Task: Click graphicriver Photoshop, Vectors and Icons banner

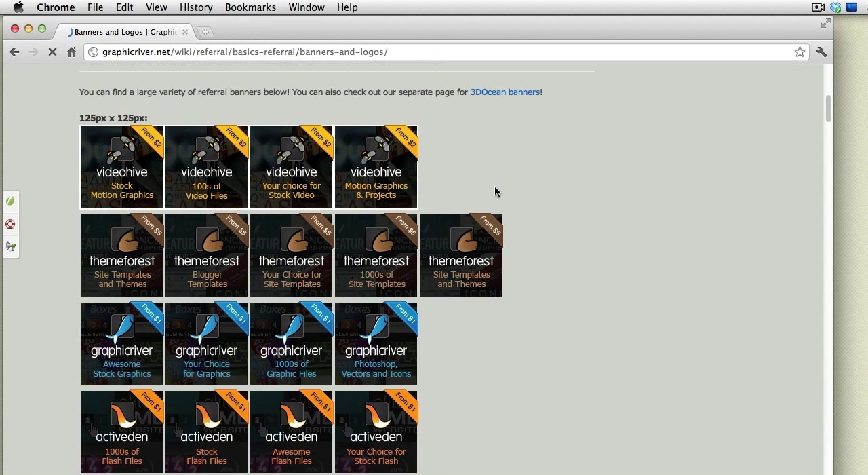Action: 376,344
